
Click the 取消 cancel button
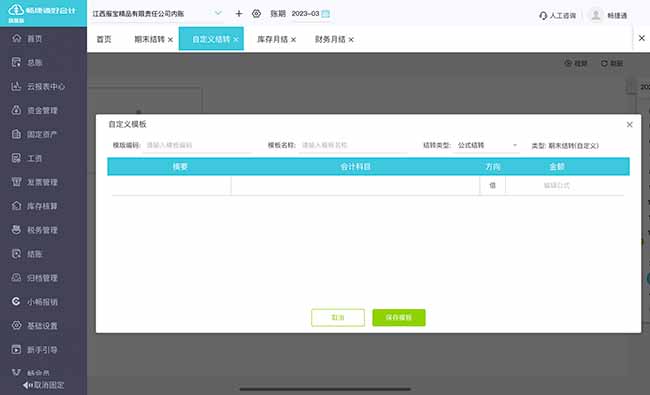click(x=338, y=317)
